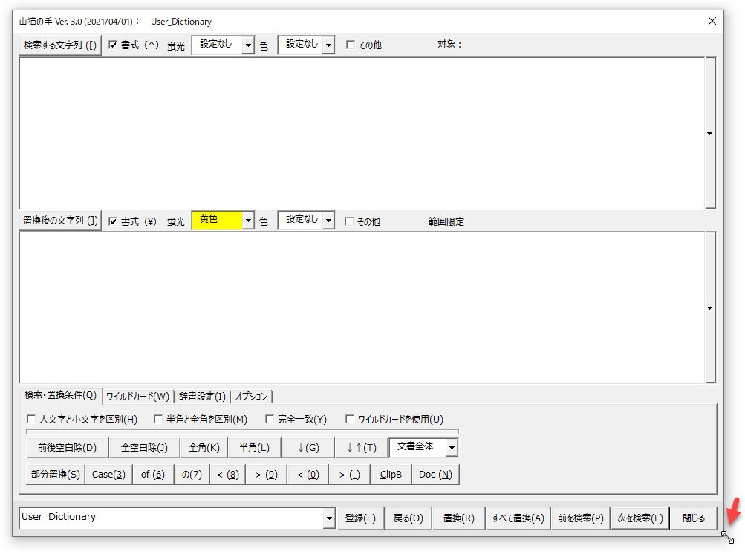Click the ↓(G) arrow button
745x560 pixels.
pyautogui.click(x=308, y=448)
